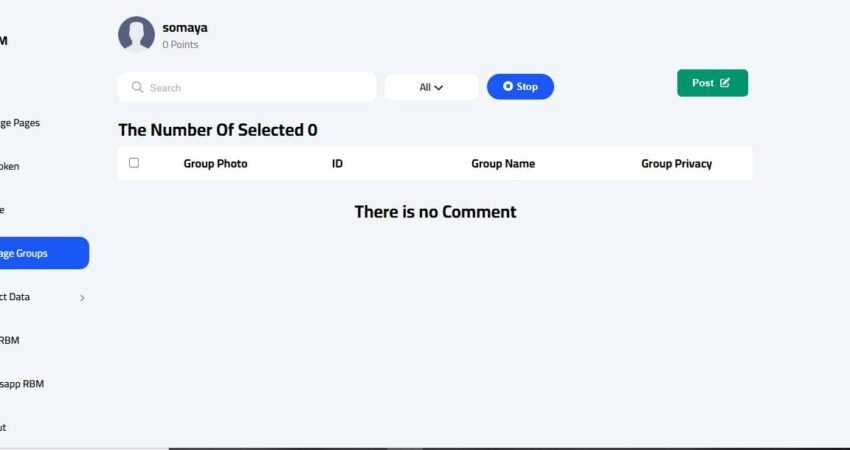
Task: Click the green Post button
Action: [x=712, y=83]
